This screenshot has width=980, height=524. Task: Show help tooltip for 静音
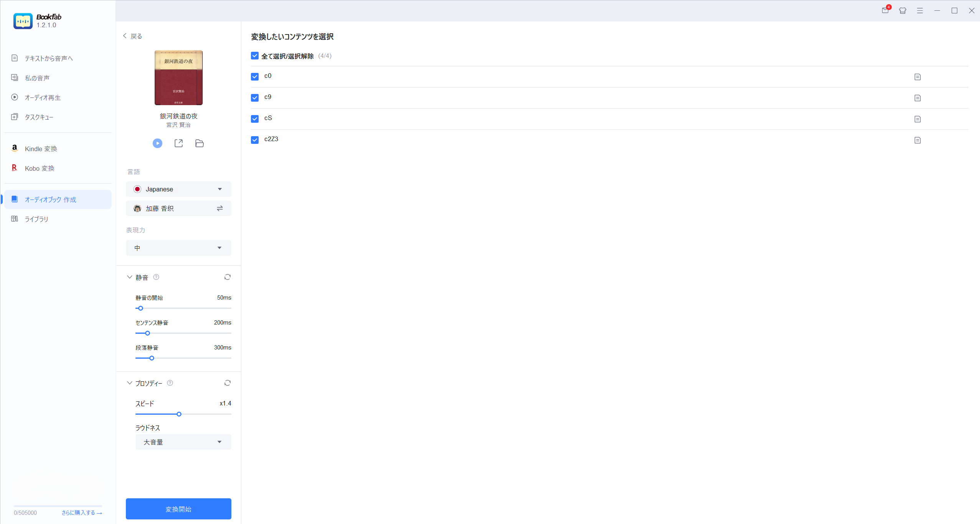coord(156,277)
